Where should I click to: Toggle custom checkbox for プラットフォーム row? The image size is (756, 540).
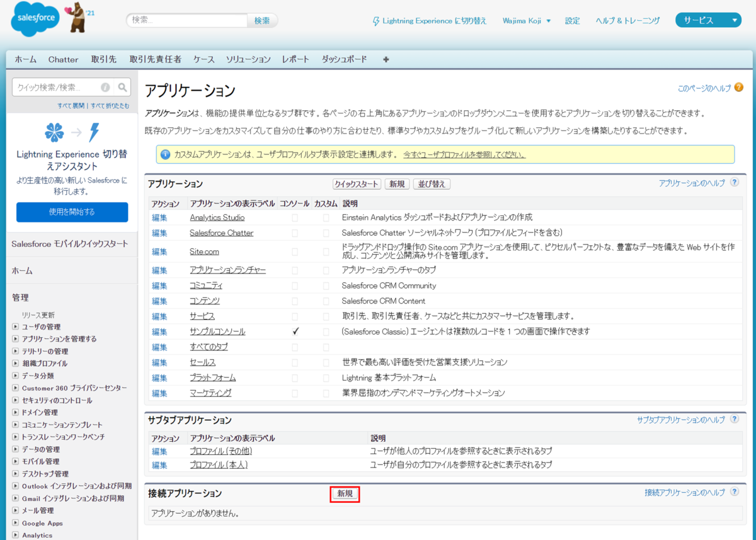pyautogui.click(x=326, y=378)
